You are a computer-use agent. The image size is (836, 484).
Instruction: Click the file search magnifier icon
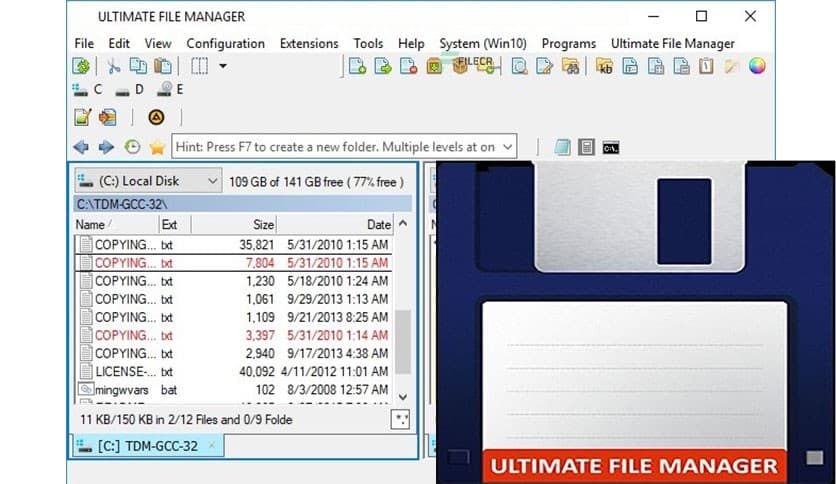pos(519,66)
